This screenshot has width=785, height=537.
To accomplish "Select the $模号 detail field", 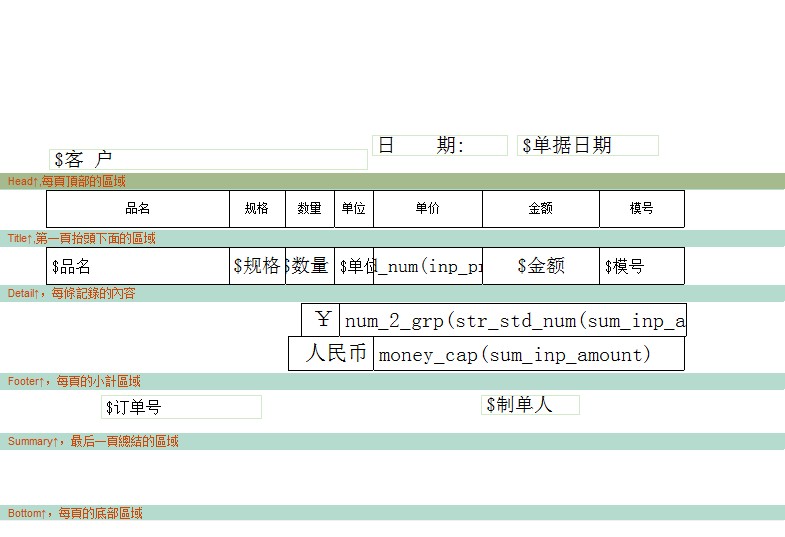I will 641,266.
